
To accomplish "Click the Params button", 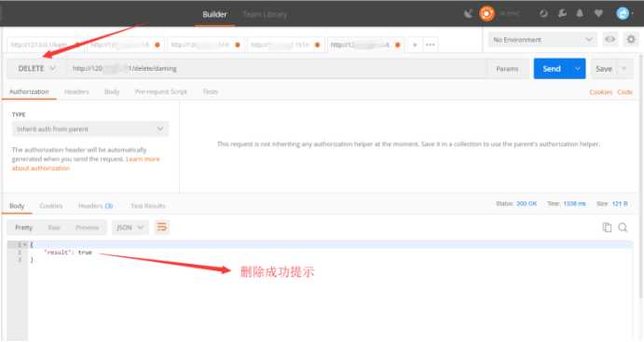I will coord(507,69).
